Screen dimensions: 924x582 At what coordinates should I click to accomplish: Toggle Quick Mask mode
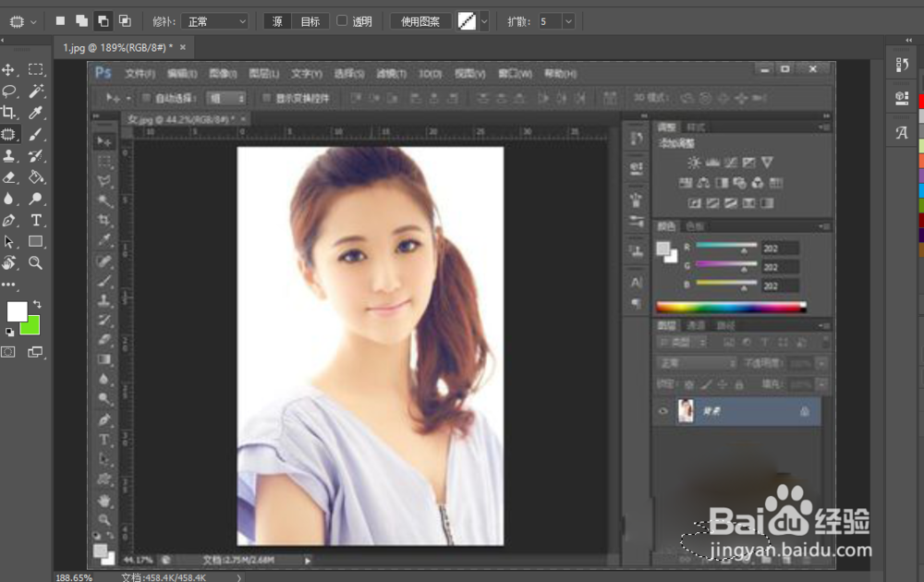tap(9, 352)
